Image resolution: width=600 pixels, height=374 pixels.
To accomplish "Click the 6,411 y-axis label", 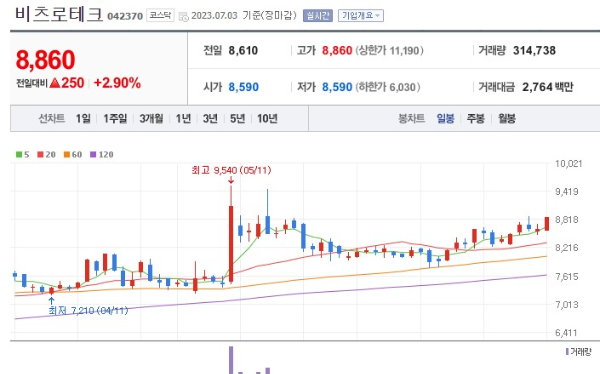I will click(x=566, y=333).
